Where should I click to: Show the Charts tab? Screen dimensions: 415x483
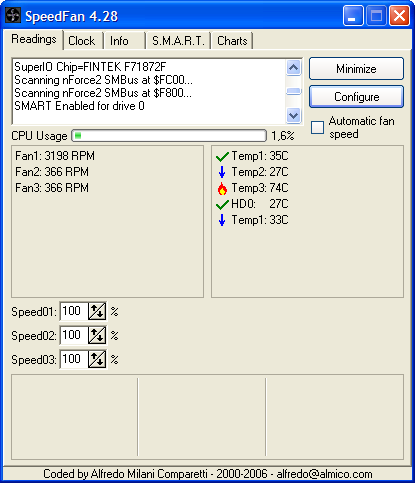tap(232, 41)
